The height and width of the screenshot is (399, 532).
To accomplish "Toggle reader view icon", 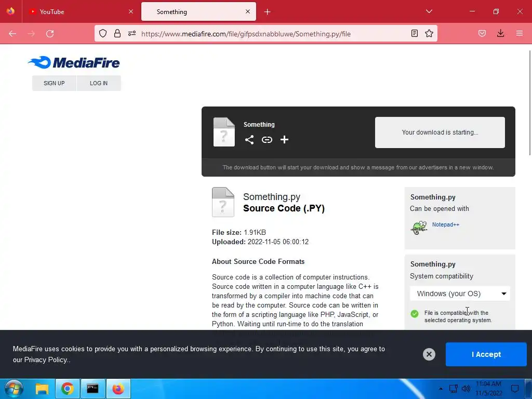I will coord(414,33).
